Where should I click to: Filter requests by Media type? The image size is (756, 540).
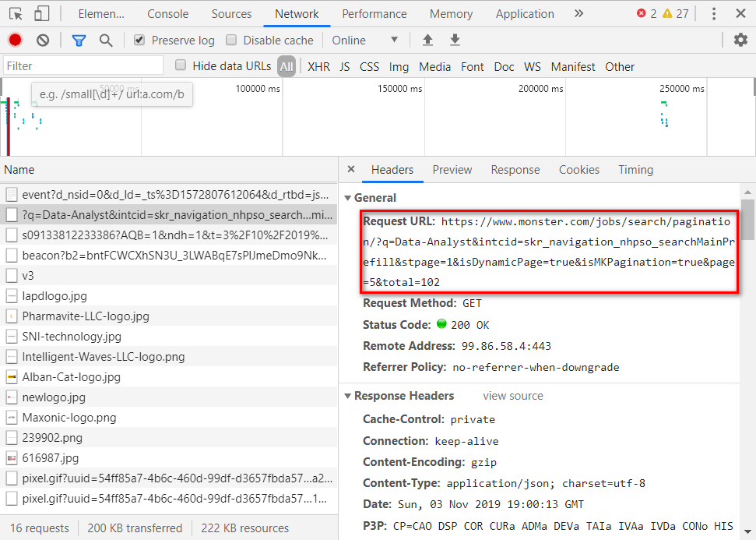coord(434,66)
